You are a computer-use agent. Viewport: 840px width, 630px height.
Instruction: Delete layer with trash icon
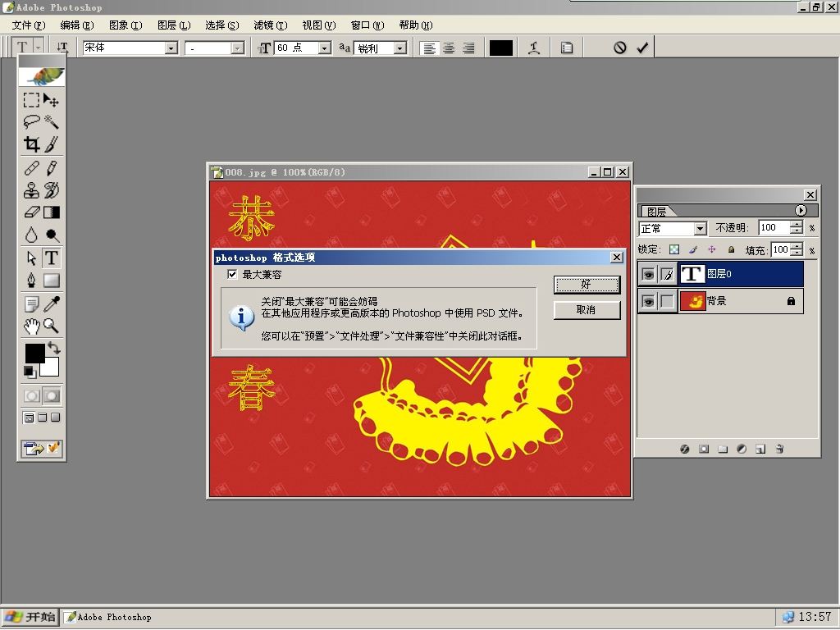click(x=779, y=449)
